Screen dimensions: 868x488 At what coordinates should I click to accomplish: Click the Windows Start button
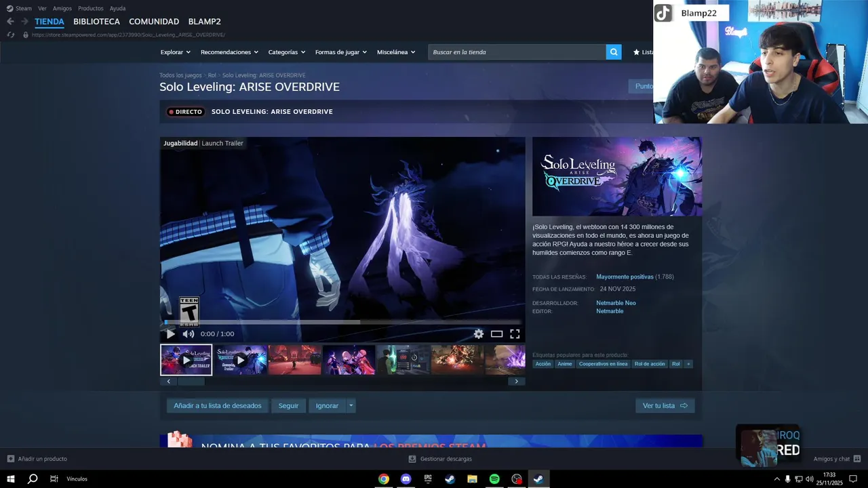point(11,479)
